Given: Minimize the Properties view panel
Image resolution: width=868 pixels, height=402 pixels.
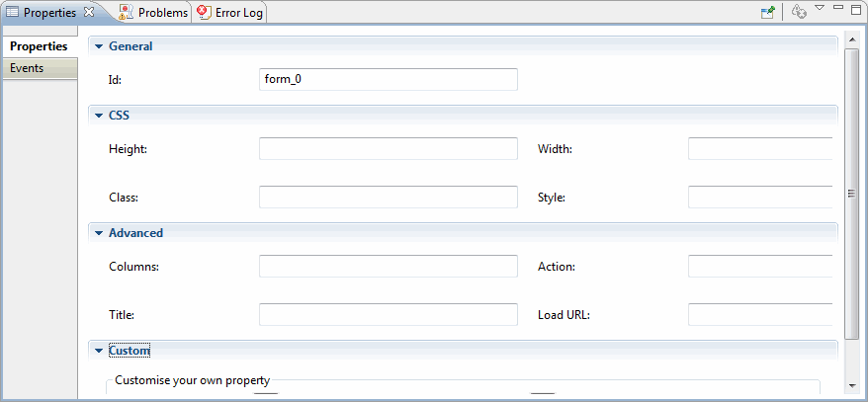Looking at the screenshot, I should tap(838, 7).
